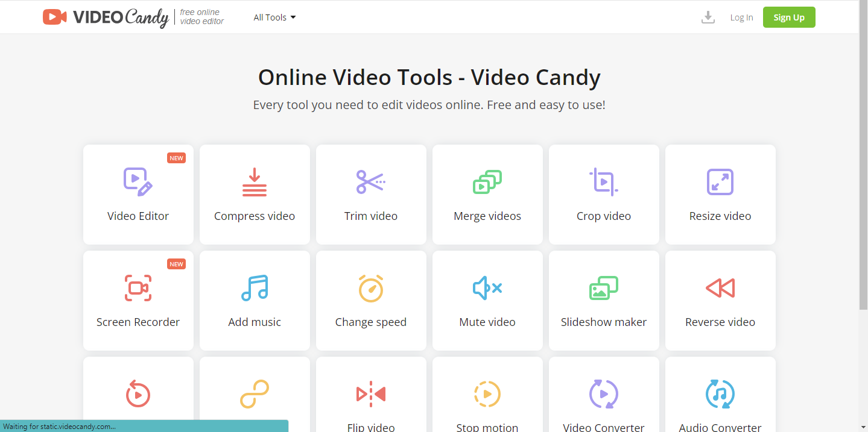Viewport: 868px width, 432px height.
Task: Click the 'Online Video Tools - Video Candy' heading
Action: click(x=429, y=78)
